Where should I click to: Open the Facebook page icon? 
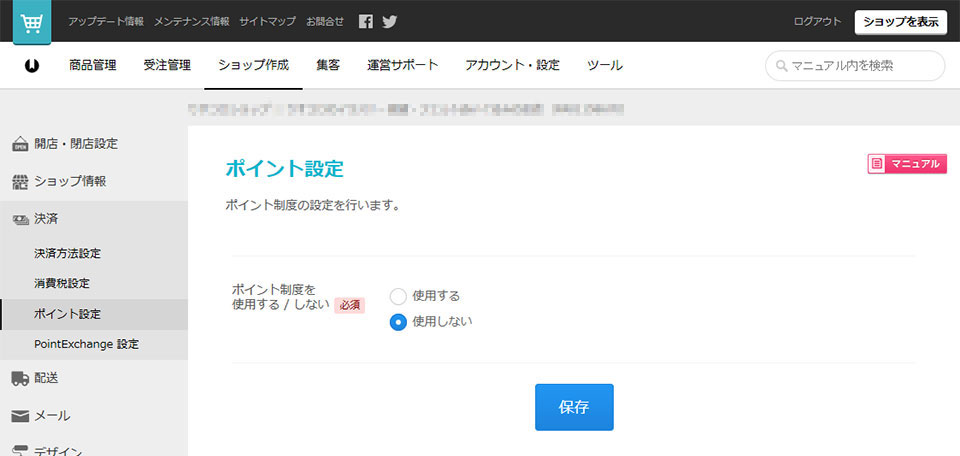[366, 21]
